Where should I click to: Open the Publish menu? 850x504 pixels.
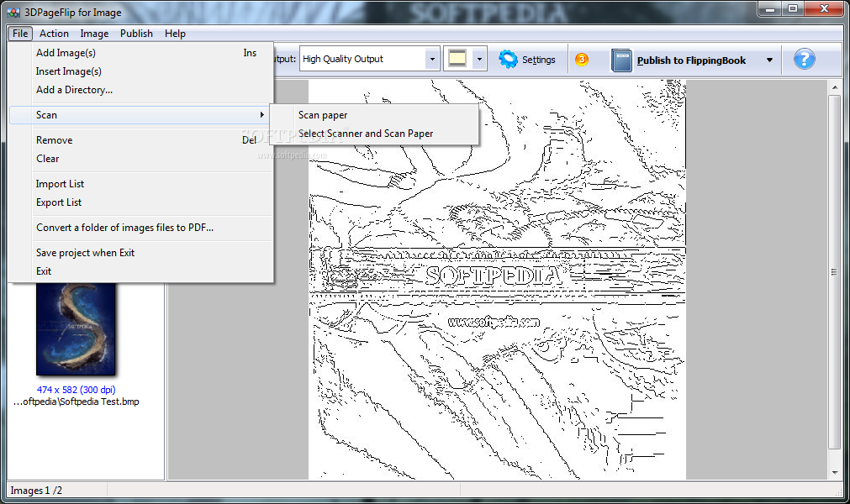136,34
